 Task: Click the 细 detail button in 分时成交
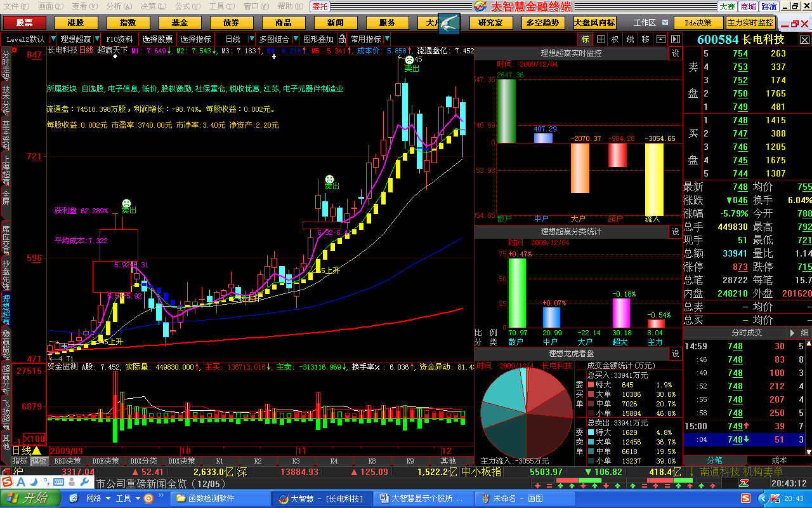(804, 333)
